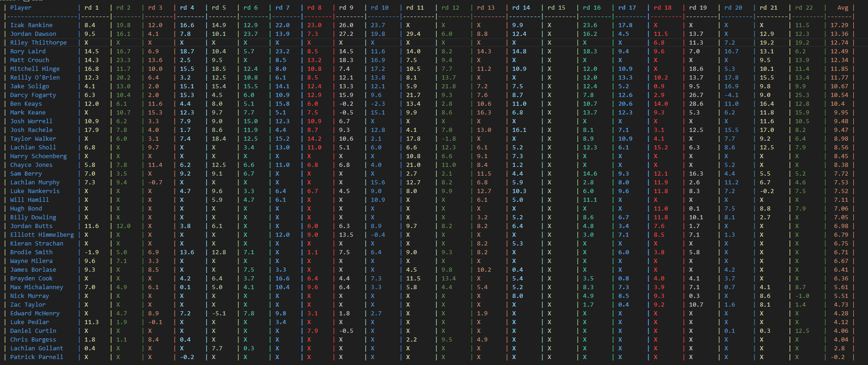The width and height of the screenshot is (868, 365).
Task: Select player name 'Lachlan Murphy'
Action: pos(35,182)
